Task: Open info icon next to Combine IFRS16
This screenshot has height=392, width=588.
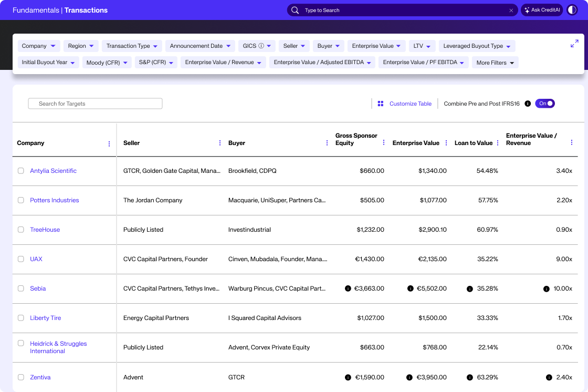Action: (528, 104)
